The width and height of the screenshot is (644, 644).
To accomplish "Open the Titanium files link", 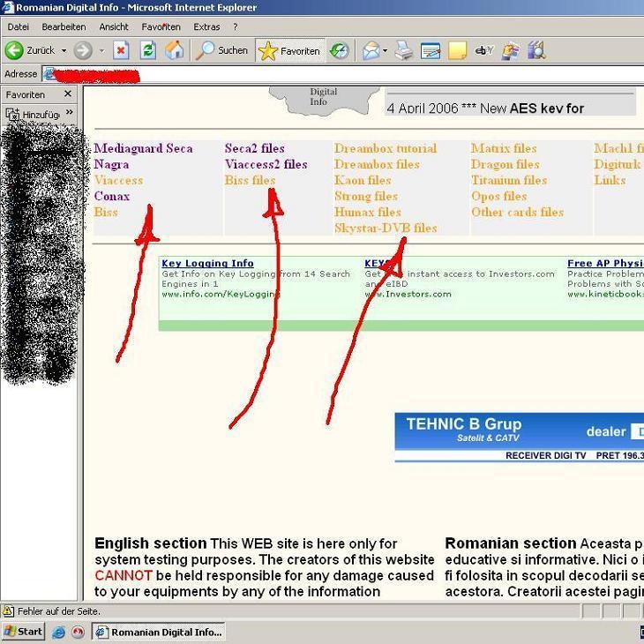I will point(509,180).
